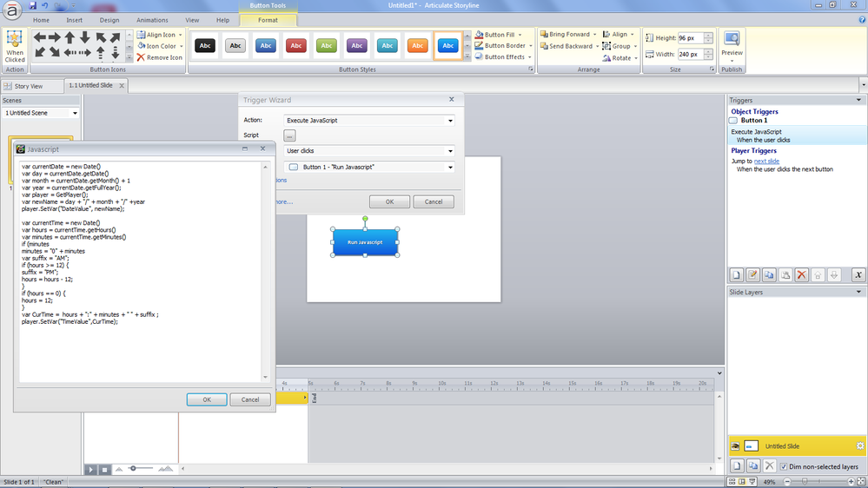Follow the next slide link
This screenshot has height=488, width=868.
click(x=766, y=162)
